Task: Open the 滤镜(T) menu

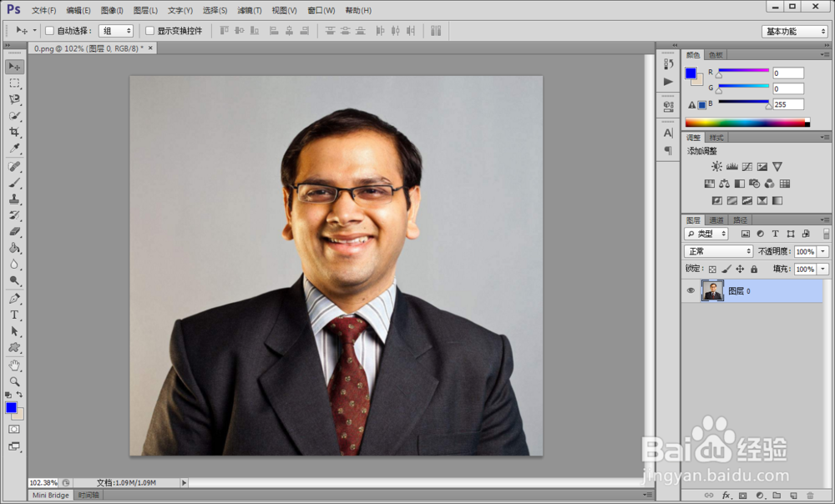Action: tap(249, 10)
